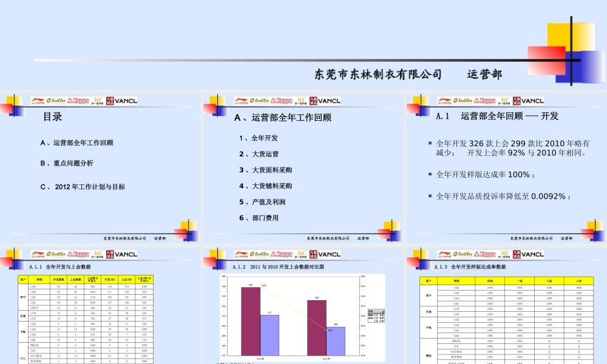Click 361° logo on 目录 slide

click(x=98, y=101)
